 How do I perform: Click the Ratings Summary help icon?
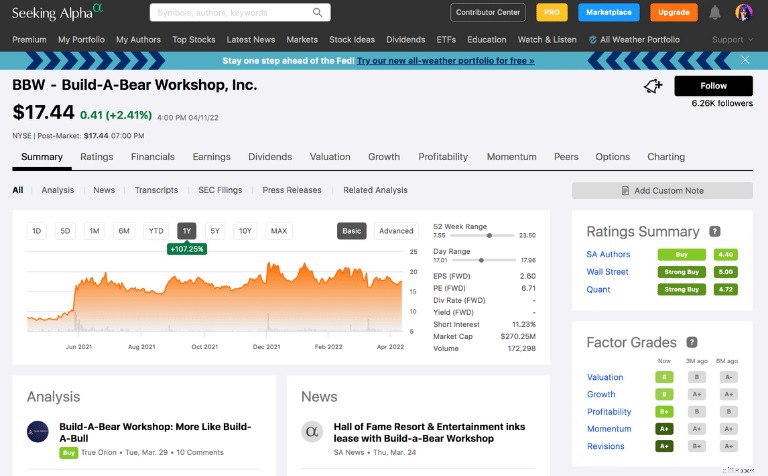coord(715,231)
